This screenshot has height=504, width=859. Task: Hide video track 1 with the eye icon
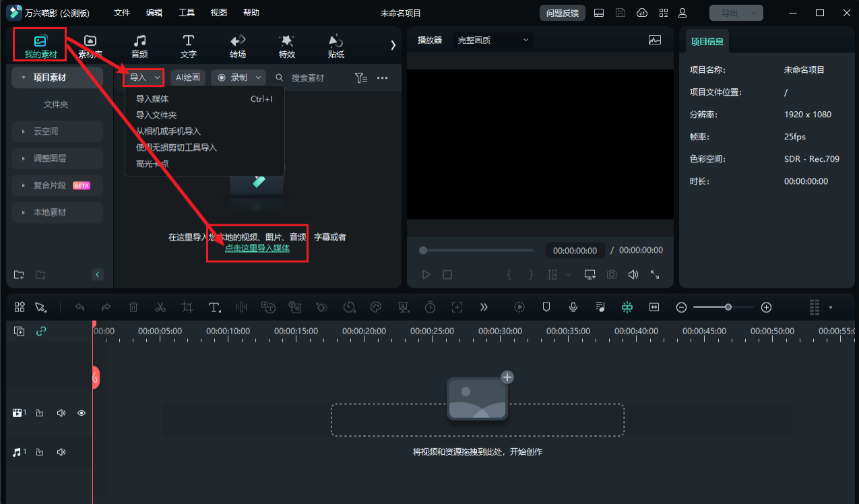coord(82,413)
